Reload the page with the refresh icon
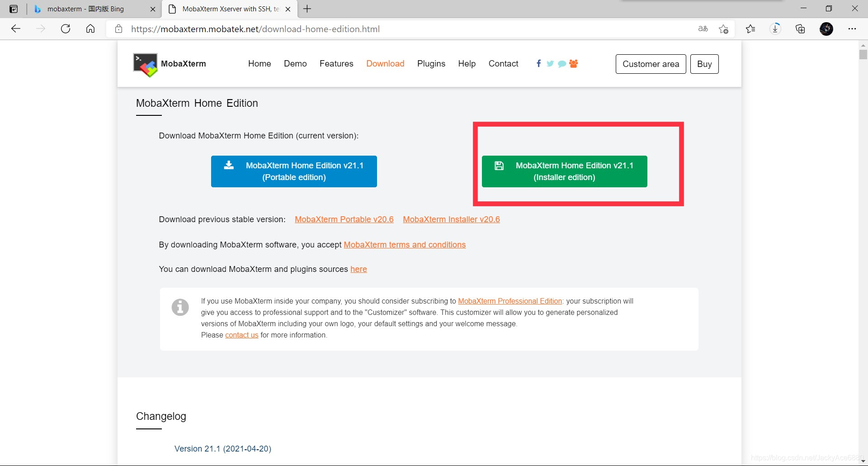 66,29
